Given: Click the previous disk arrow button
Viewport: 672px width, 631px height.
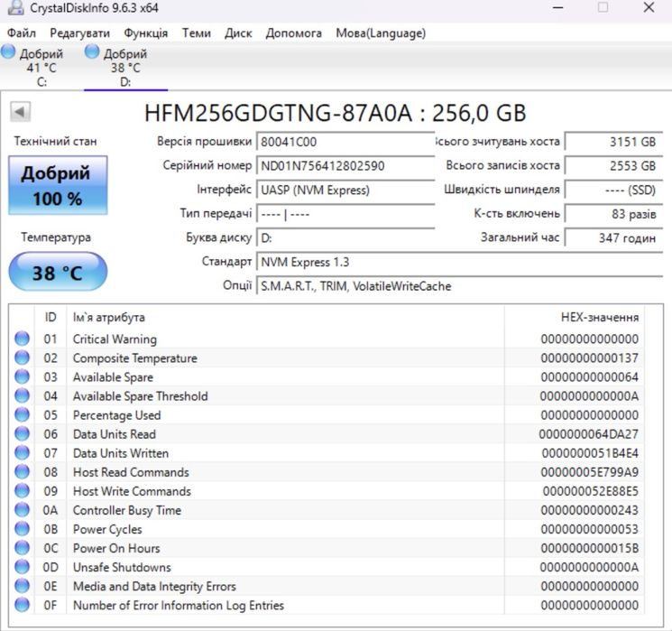Looking at the screenshot, I should click(20, 112).
